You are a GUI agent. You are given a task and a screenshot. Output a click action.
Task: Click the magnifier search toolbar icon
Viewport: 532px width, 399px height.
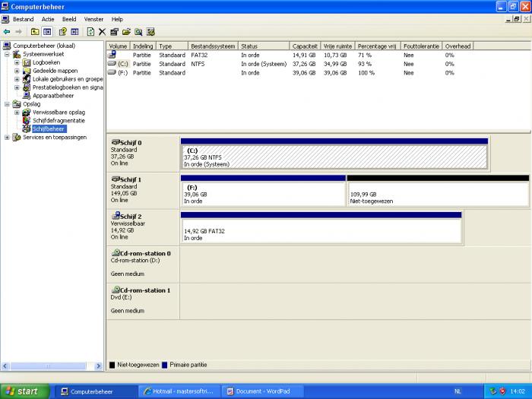click(138, 32)
